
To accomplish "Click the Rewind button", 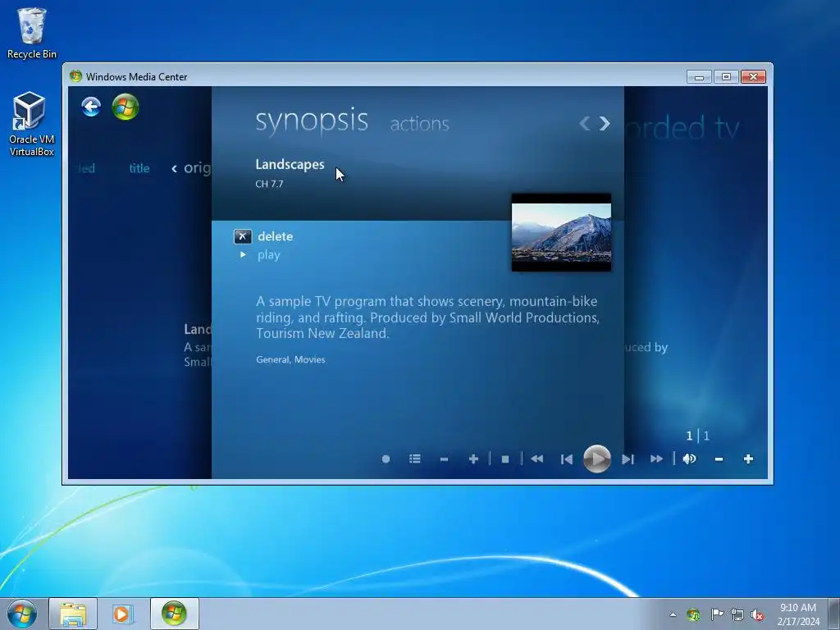I will pyautogui.click(x=536, y=459).
